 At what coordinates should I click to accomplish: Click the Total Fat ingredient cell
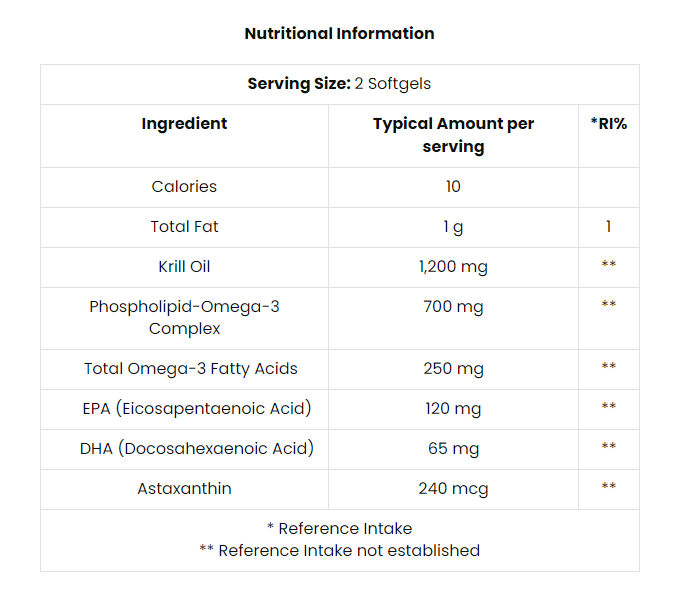point(184,227)
